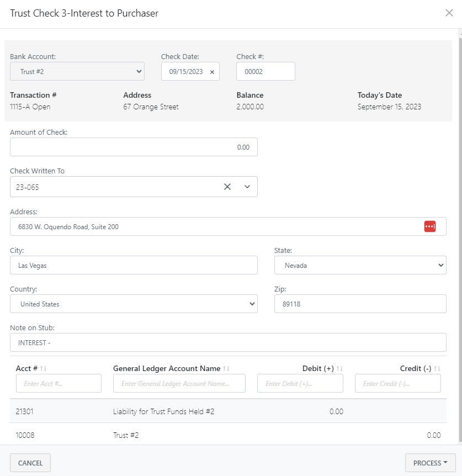
Task: Sort by General Ledger Account Name arrows
Action: [x=226, y=369]
